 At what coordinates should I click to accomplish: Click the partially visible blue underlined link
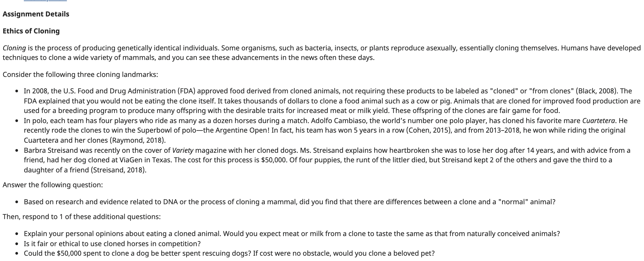(x=45, y=1)
